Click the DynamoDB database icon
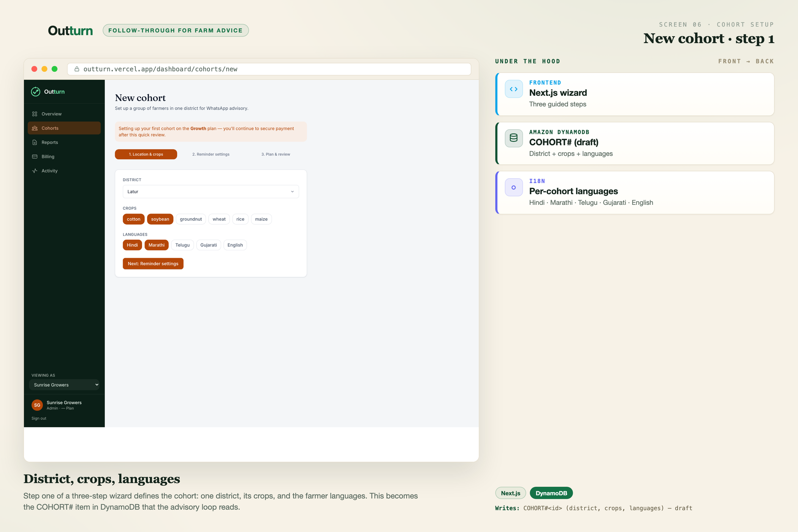 [514, 138]
